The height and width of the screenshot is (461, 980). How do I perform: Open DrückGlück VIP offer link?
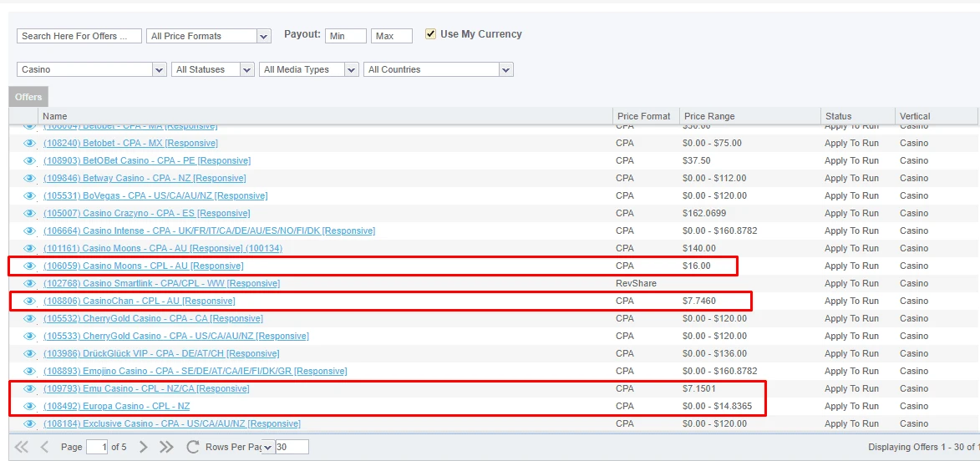(x=161, y=353)
